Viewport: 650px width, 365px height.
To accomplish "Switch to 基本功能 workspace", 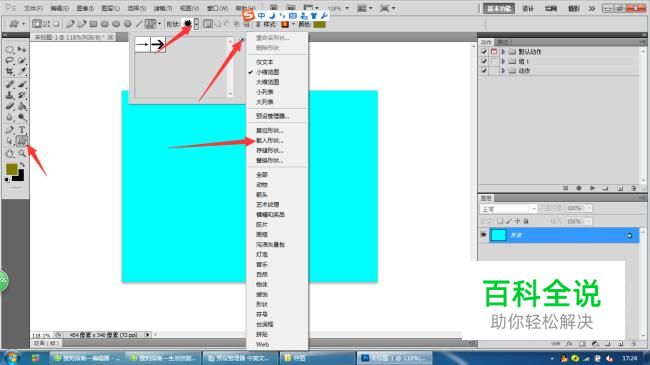I will [499, 9].
